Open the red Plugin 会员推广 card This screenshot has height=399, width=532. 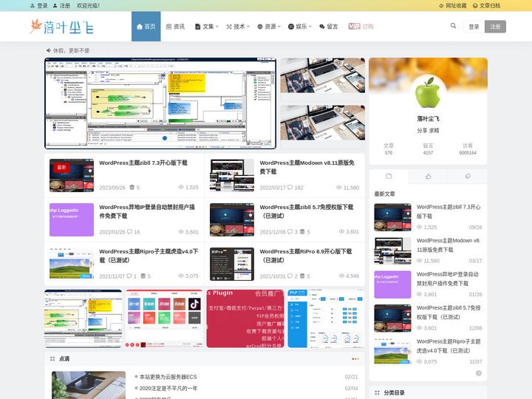(245, 318)
